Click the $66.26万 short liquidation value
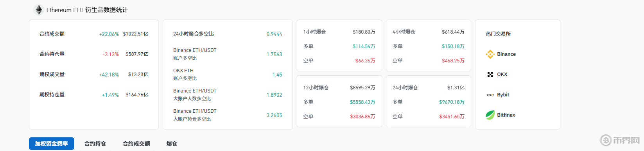644x151 pixels. tap(365, 61)
